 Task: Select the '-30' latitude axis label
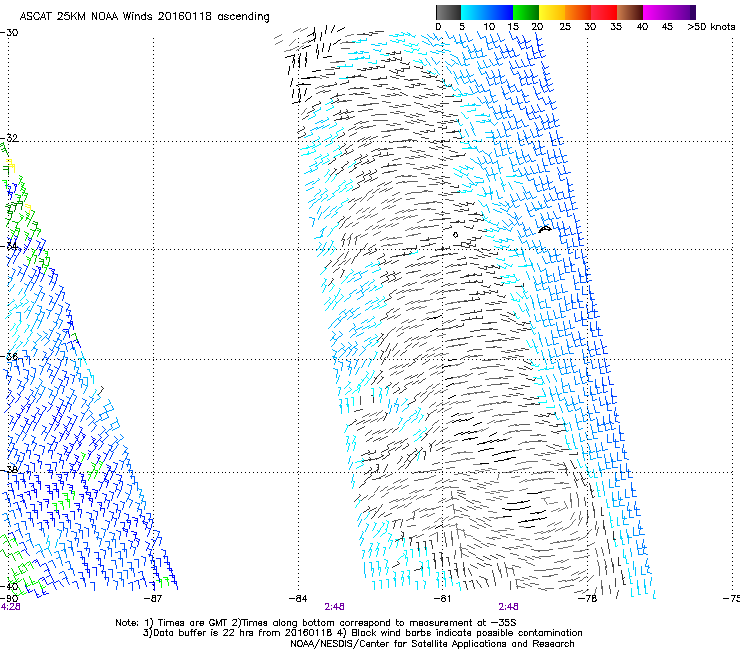[x=9, y=33]
